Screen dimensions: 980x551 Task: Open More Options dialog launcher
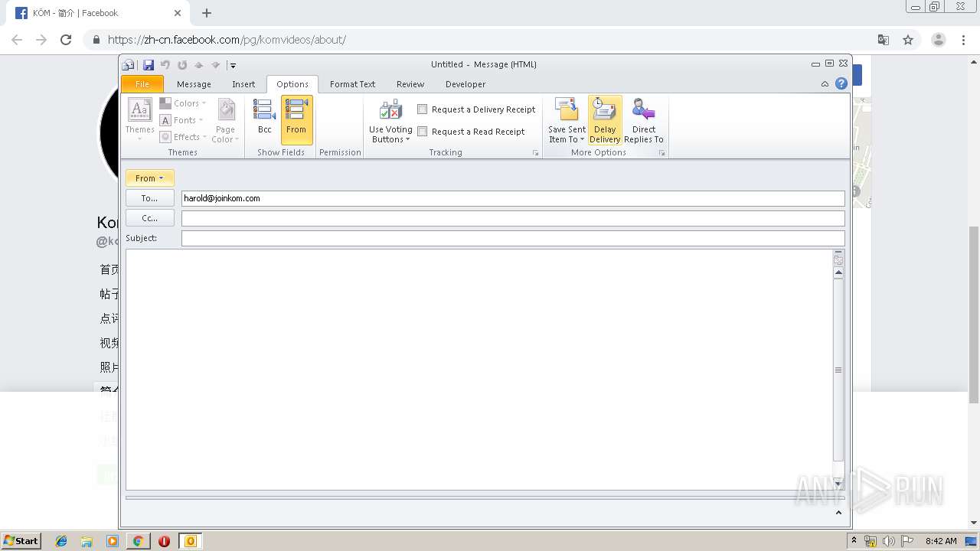point(661,153)
